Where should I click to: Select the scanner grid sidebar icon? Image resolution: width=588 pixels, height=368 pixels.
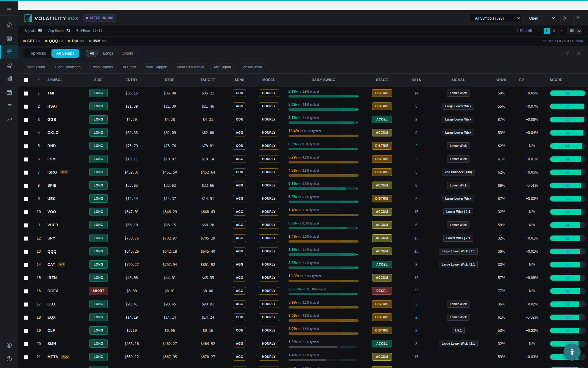pos(9,52)
